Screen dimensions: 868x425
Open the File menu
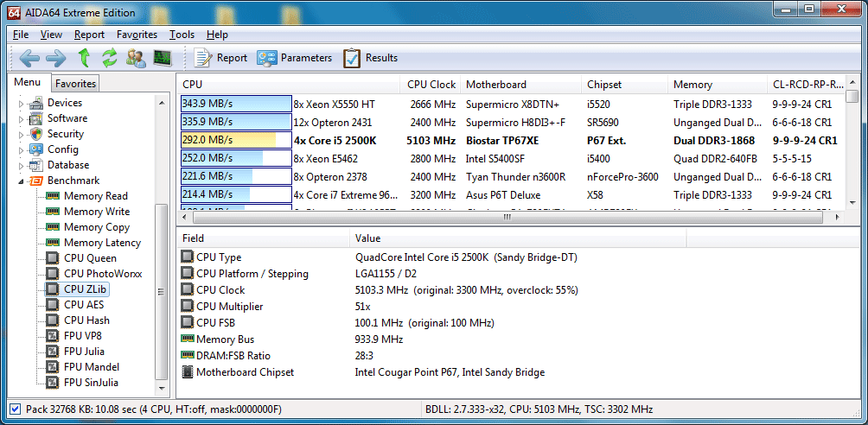tap(21, 35)
